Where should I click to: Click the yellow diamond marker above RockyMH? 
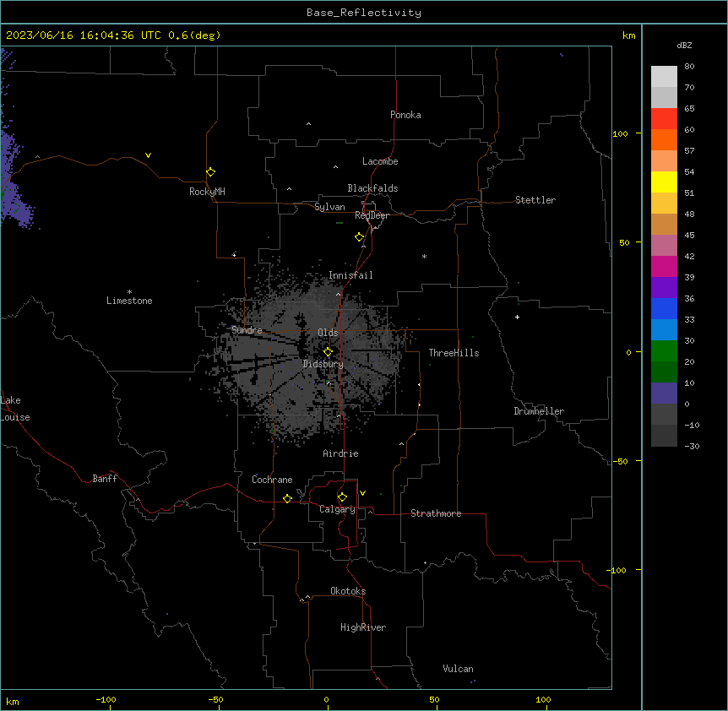(x=210, y=171)
